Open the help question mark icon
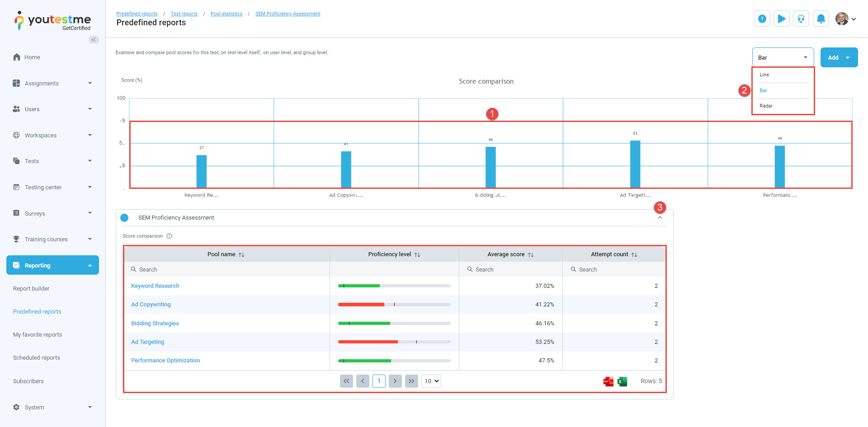The height and width of the screenshot is (427, 868). (762, 19)
